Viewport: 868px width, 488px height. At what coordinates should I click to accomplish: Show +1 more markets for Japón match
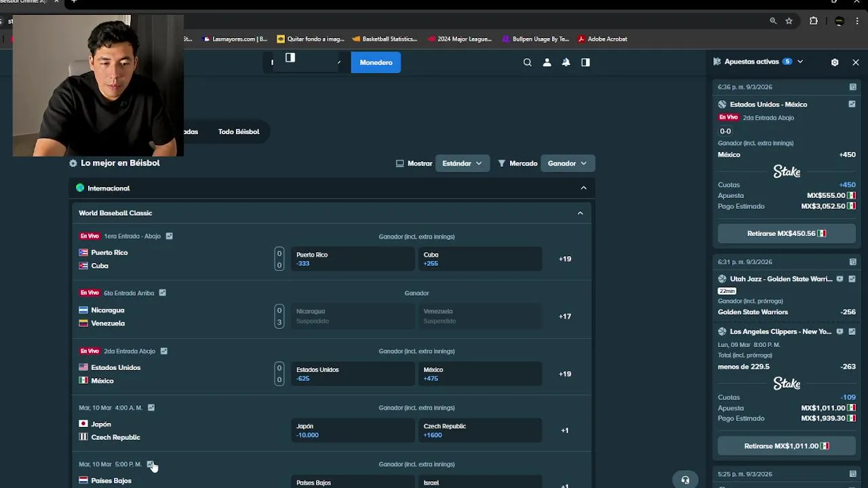click(x=565, y=430)
